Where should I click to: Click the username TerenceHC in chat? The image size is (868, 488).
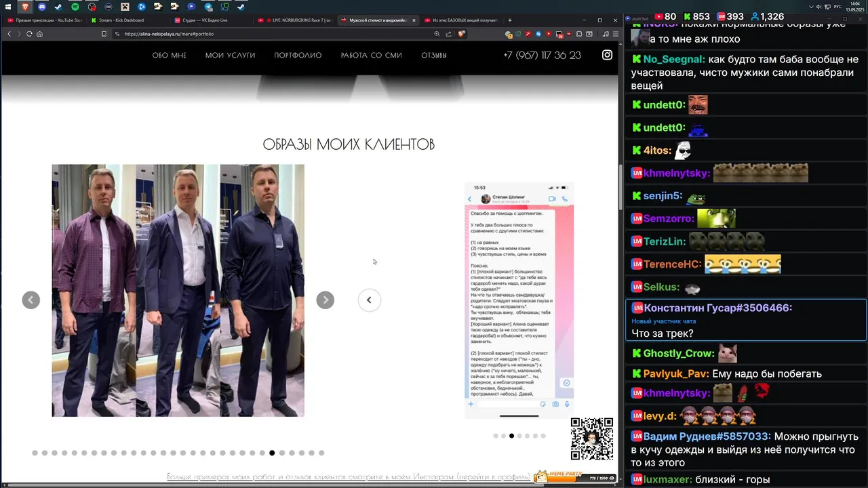pyautogui.click(x=673, y=264)
